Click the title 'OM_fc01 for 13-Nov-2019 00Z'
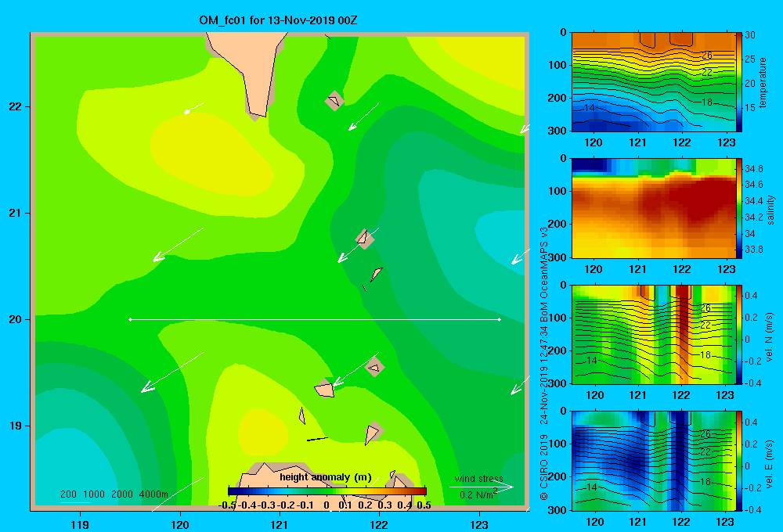The height and width of the screenshot is (532, 783). [278, 20]
